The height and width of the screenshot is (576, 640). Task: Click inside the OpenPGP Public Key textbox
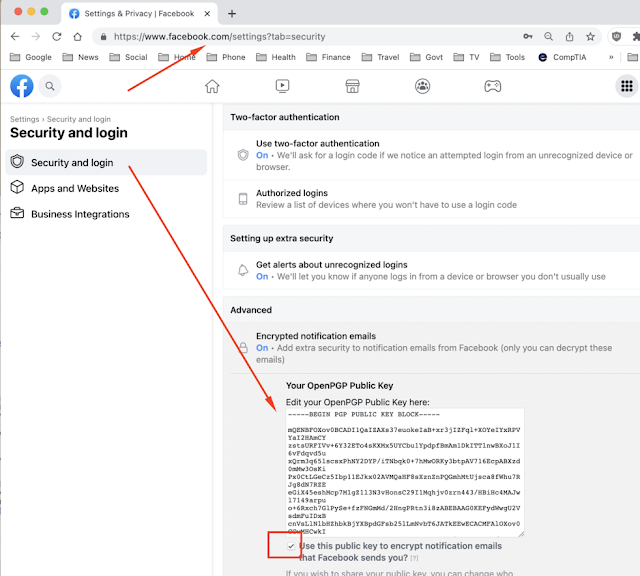pos(404,472)
